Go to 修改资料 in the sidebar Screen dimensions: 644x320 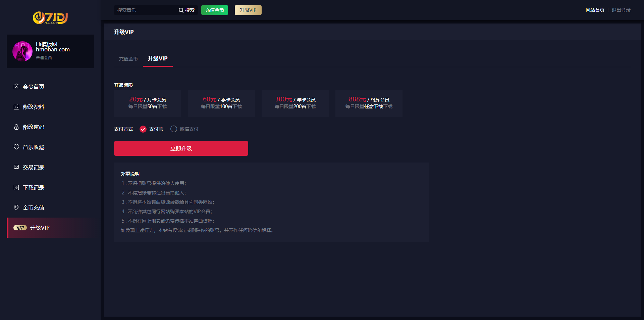point(50,107)
